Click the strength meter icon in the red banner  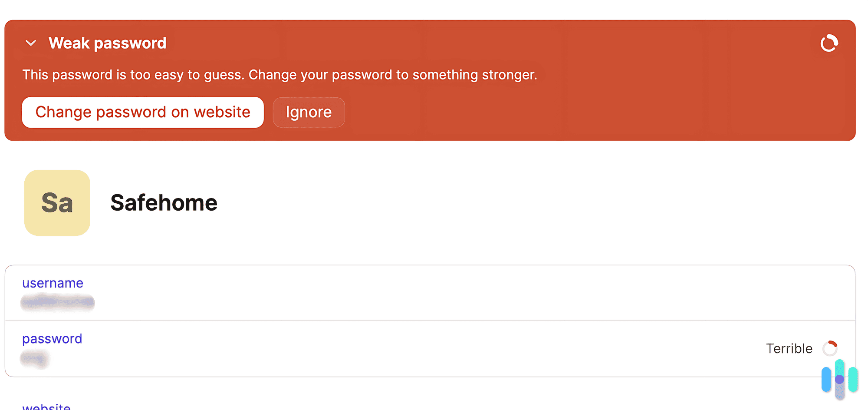(829, 43)
